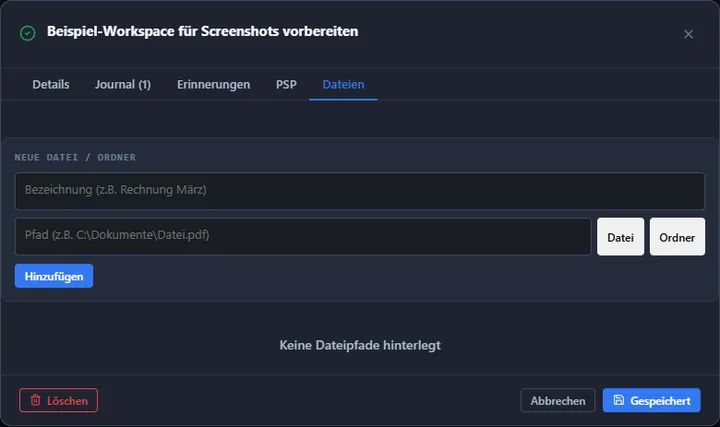Choose a folder via Ordner button
This screenshot has height=427, width=720.
[x=677, y=237]
